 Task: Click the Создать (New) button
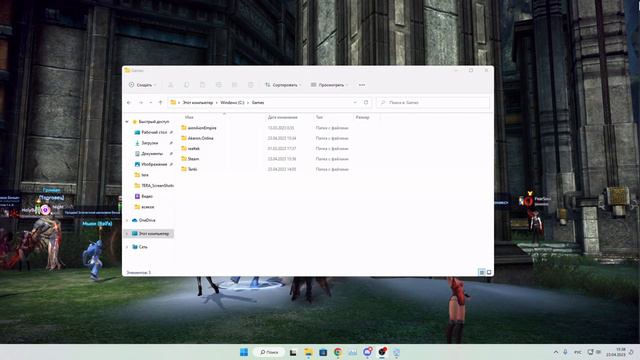click(142, 85)
